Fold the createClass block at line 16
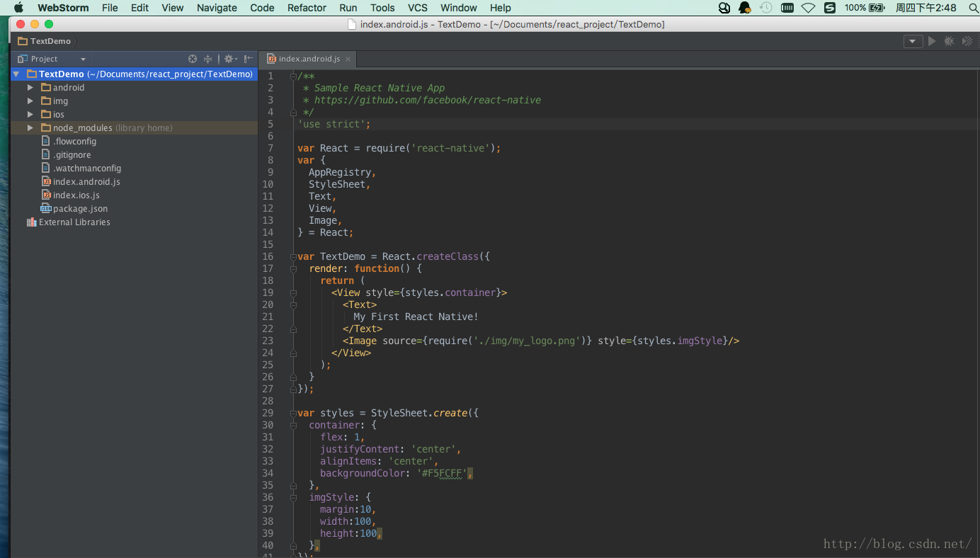Screen dimensions: 980x558 (x=293, y=256)
